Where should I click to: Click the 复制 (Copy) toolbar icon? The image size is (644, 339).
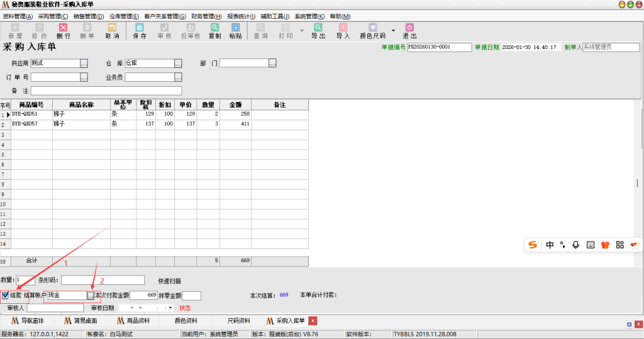[214, 31]
